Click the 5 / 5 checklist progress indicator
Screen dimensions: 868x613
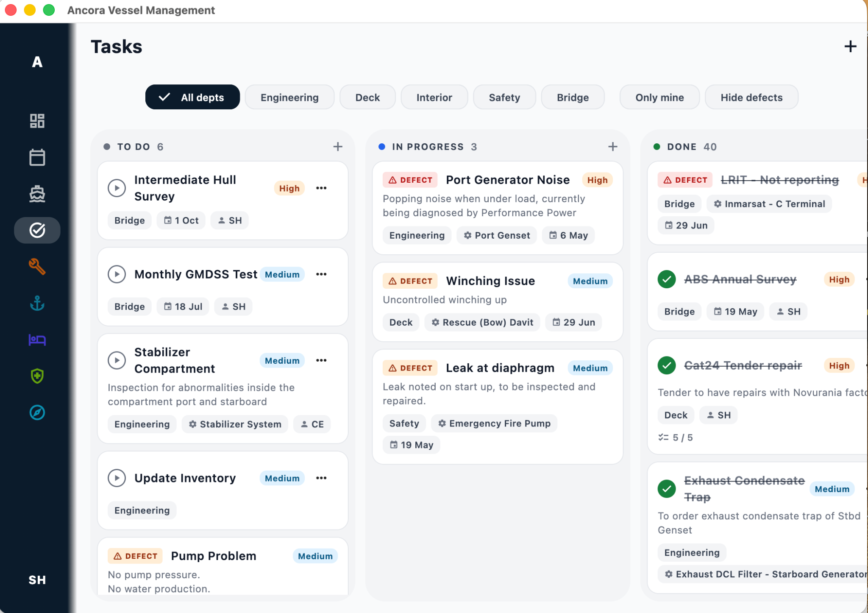point(676,437)
